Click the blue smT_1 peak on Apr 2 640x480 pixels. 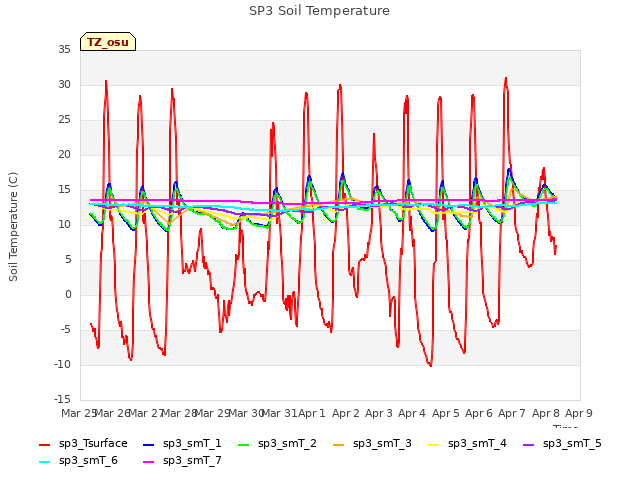(343, 174)
